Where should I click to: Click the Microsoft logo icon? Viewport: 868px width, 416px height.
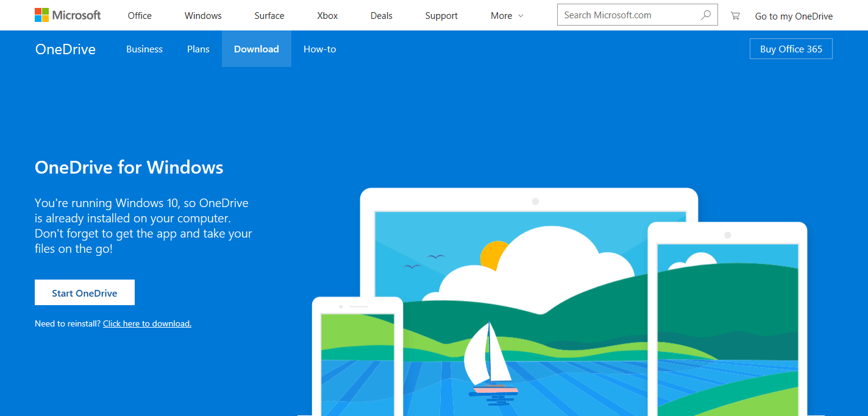42,13
